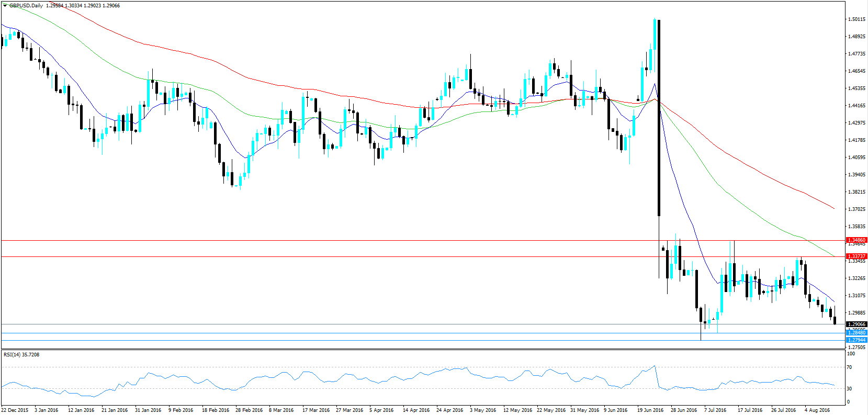Click the OHLC values 1.29584 1.30334 1.29023 1.29066
Viewport: 868px width, 415px height.
(x=83, y=6)
